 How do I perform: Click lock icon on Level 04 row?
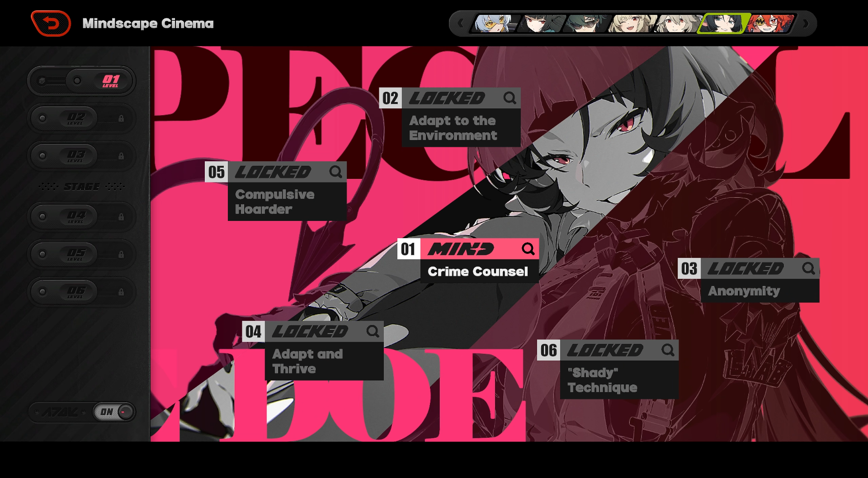(x=121, y=217)
